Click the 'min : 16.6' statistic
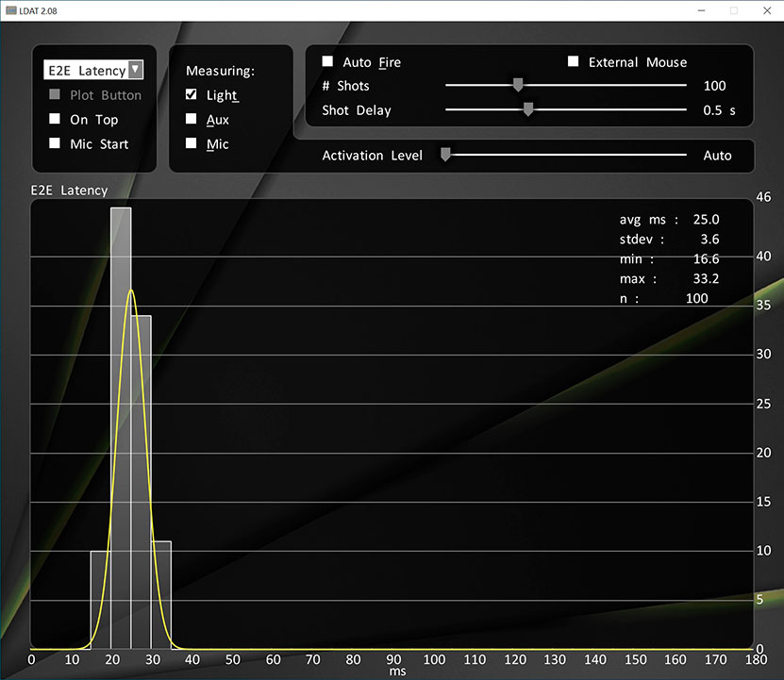 pos(669,259)
